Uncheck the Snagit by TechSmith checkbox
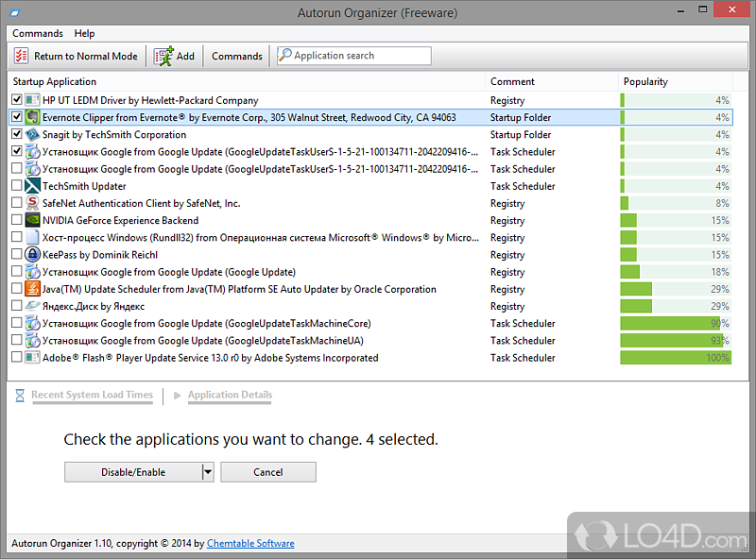756x559 pixels. pyautogui.click(x=17, y=135)
